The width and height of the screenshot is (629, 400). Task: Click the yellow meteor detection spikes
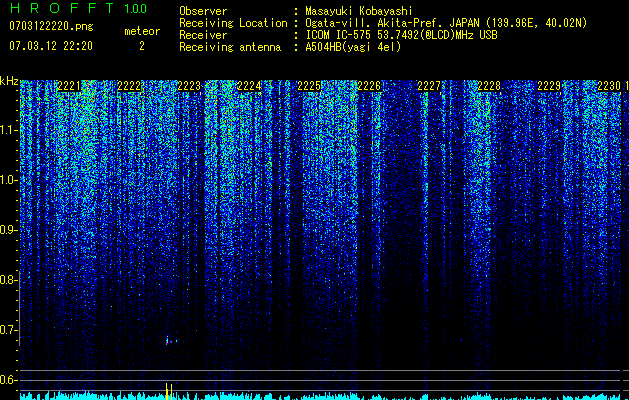click(x=169, y=391)
